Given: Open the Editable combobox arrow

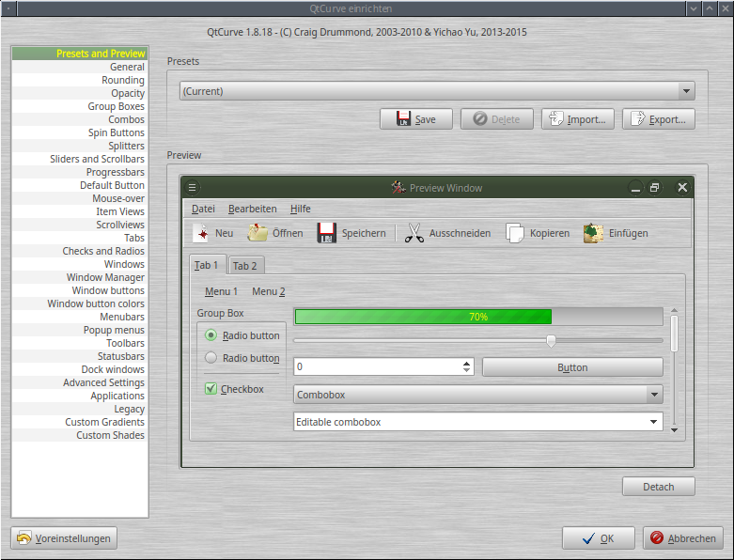Looking at the screenshot, I should pos(653,422).
